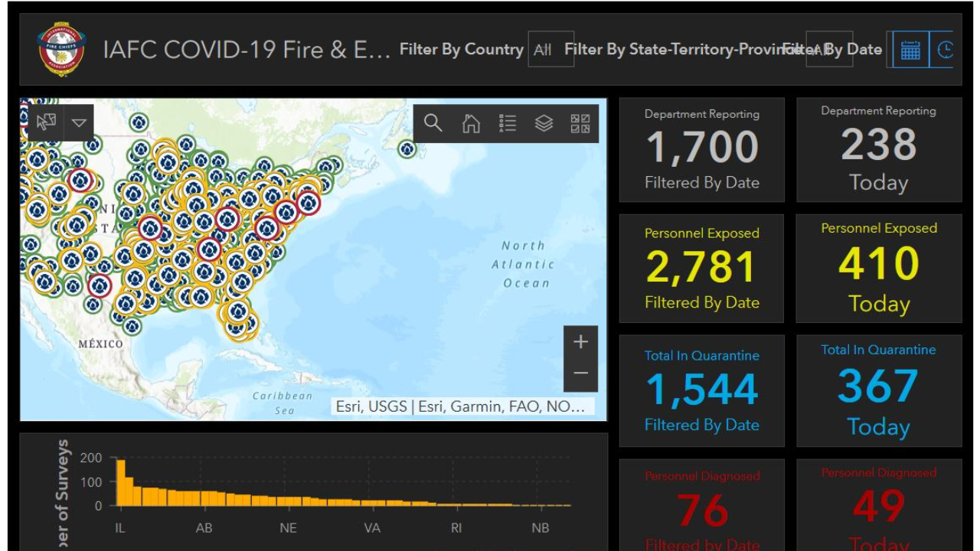Activate the map selection tool
980x551 pixels.
click(46, 122)
